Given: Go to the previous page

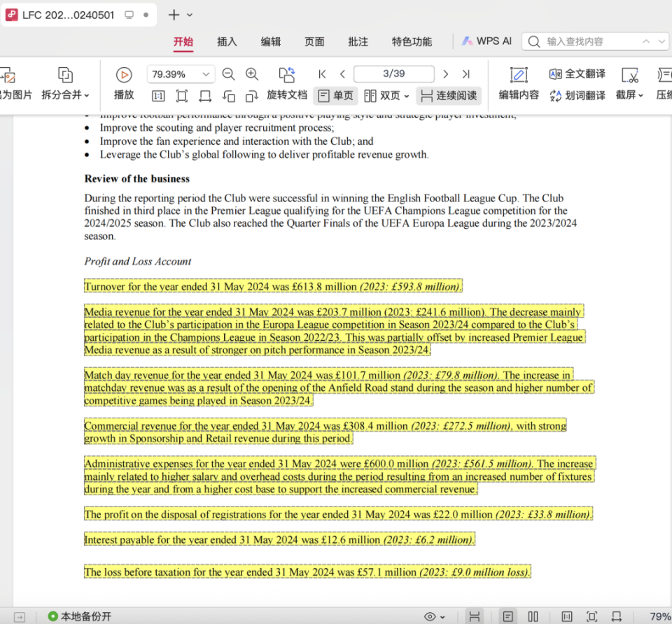Looking at the screenshot, I should (342, 74).
